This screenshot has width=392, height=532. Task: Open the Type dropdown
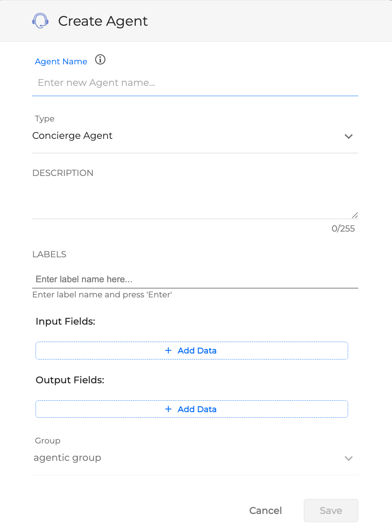pos(189,136)
